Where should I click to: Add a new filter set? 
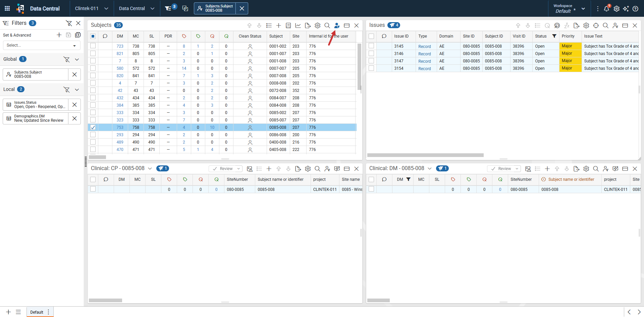pos(59,35)
